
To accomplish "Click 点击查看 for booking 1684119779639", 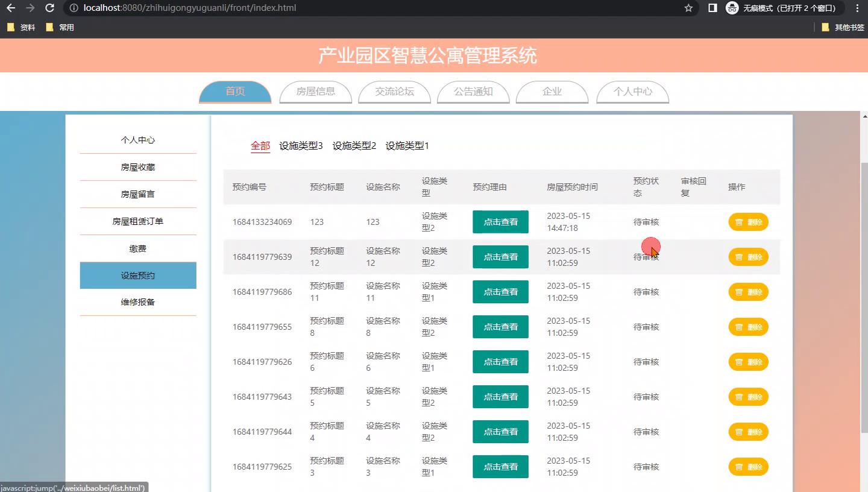I will click(500, 257).
